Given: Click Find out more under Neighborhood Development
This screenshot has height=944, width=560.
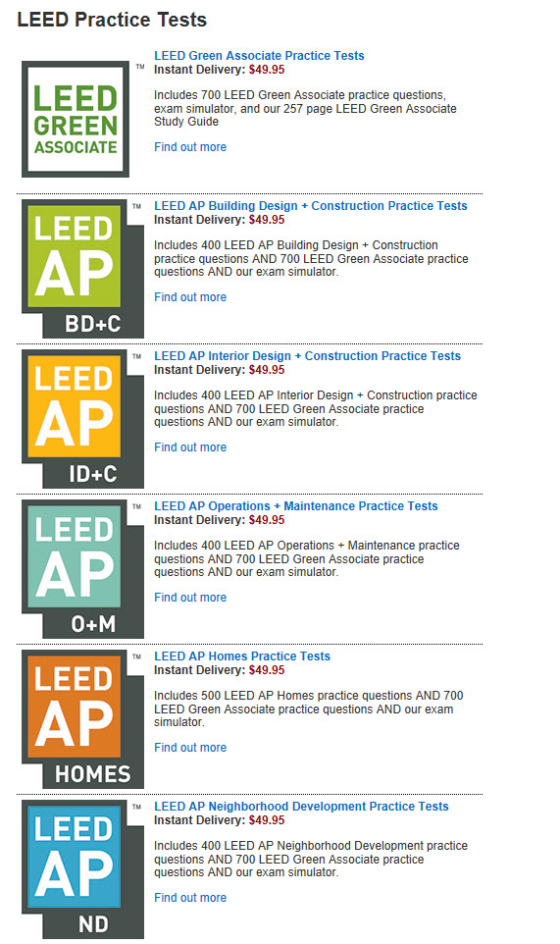Looking at the screenshot, I should point(190,898).
